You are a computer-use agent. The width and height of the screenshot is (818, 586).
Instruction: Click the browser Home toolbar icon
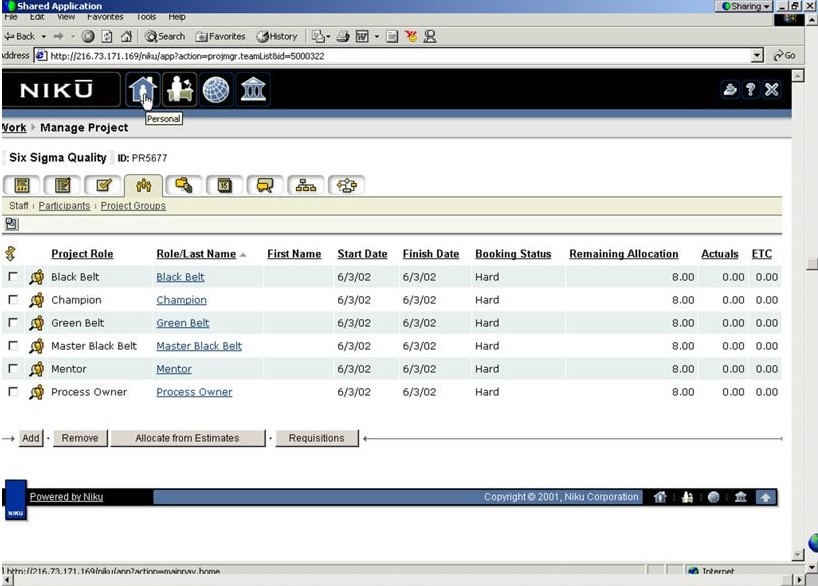126,37
